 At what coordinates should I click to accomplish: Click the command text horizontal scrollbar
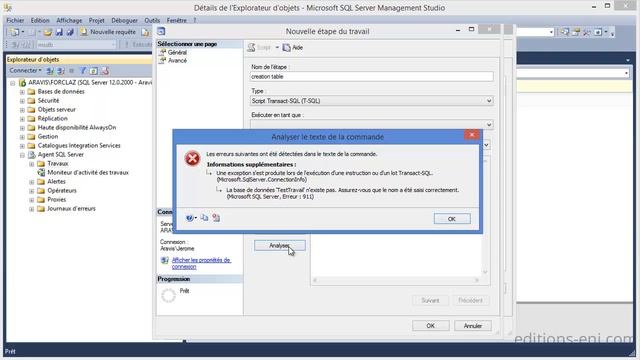tap(396, 280)
